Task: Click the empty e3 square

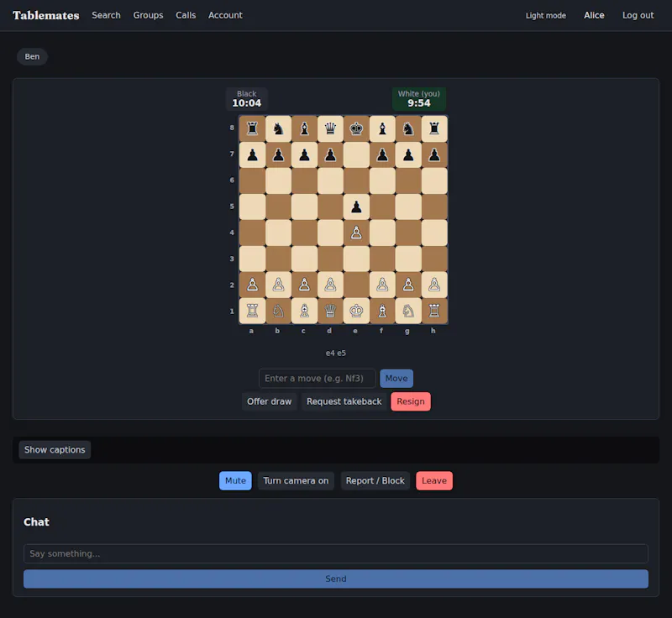Action: pyautogui.click(x=356, y=259)
